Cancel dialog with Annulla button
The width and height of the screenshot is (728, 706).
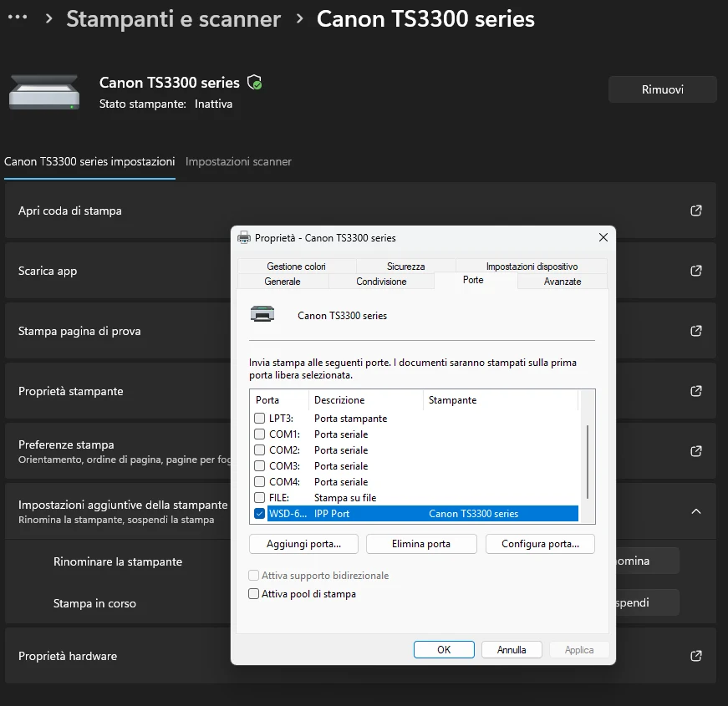pyautogui.click(x=512, y=649)
